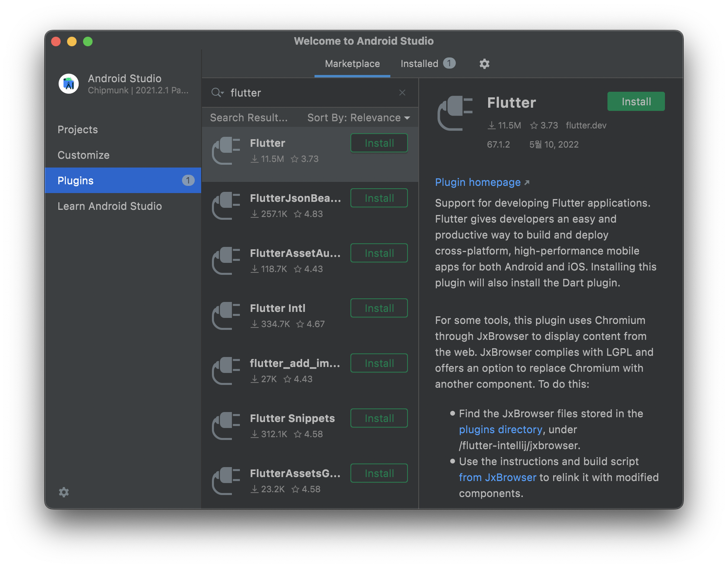
Task: Open the from JxBrowser link
Action: [497, 477]
